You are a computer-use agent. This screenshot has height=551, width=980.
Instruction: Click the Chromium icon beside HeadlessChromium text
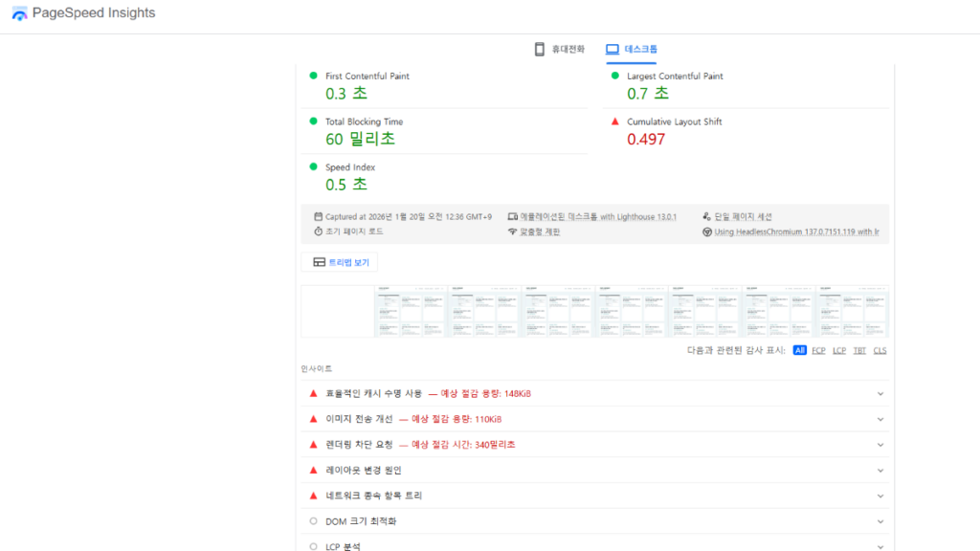[706, 231]
